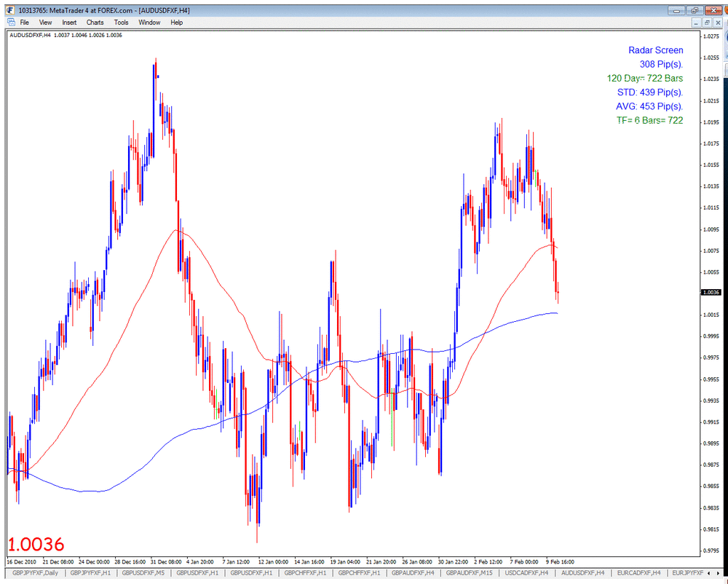Click the '16 Dec 2010' time label
728x584 pixels.
(x=21, y=561)
